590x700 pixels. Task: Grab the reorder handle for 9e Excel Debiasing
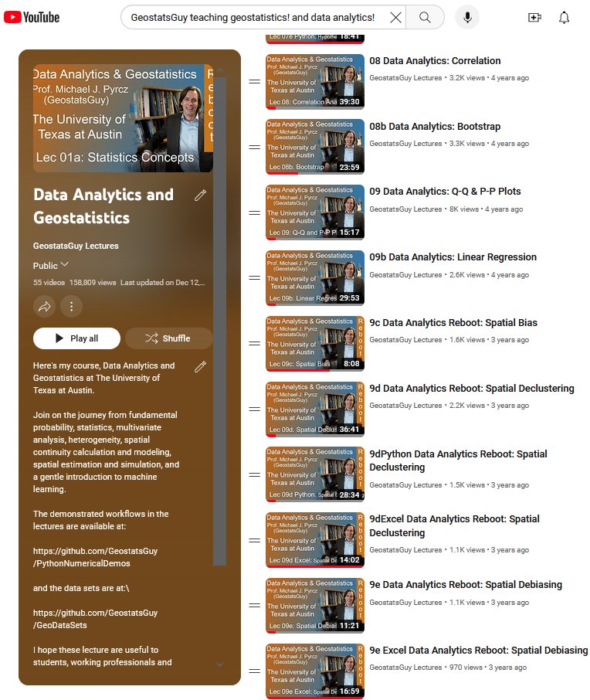click(254, 671)
